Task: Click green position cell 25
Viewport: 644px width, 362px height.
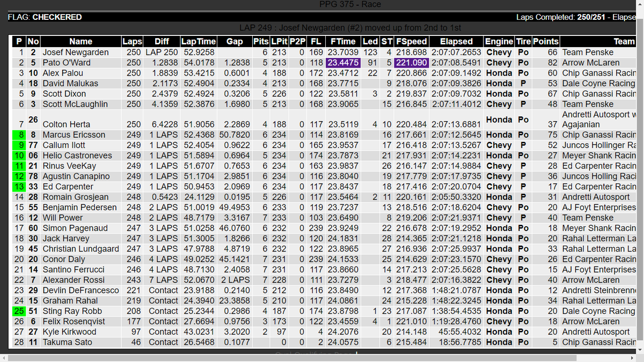Action: tap(19, 311)
